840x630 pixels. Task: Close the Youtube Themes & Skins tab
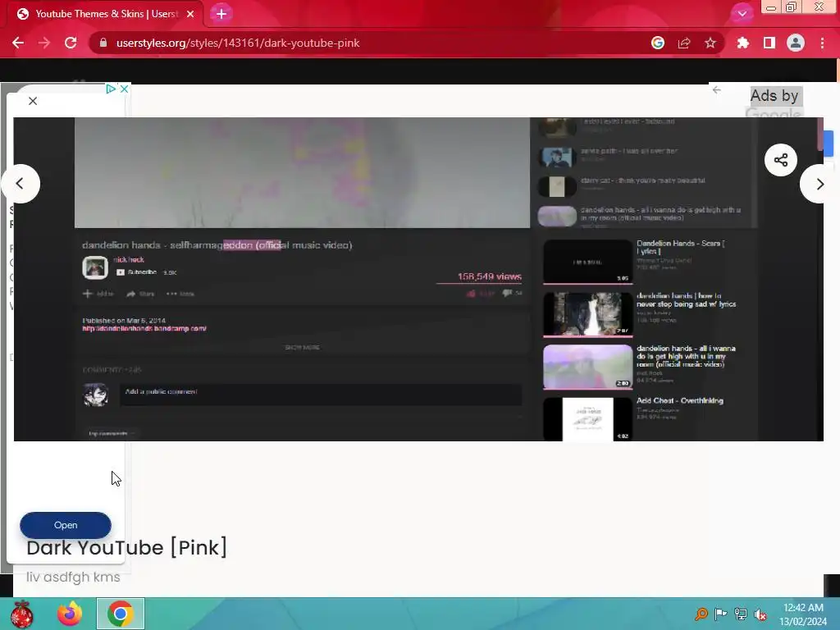click(x=190, y=14)
